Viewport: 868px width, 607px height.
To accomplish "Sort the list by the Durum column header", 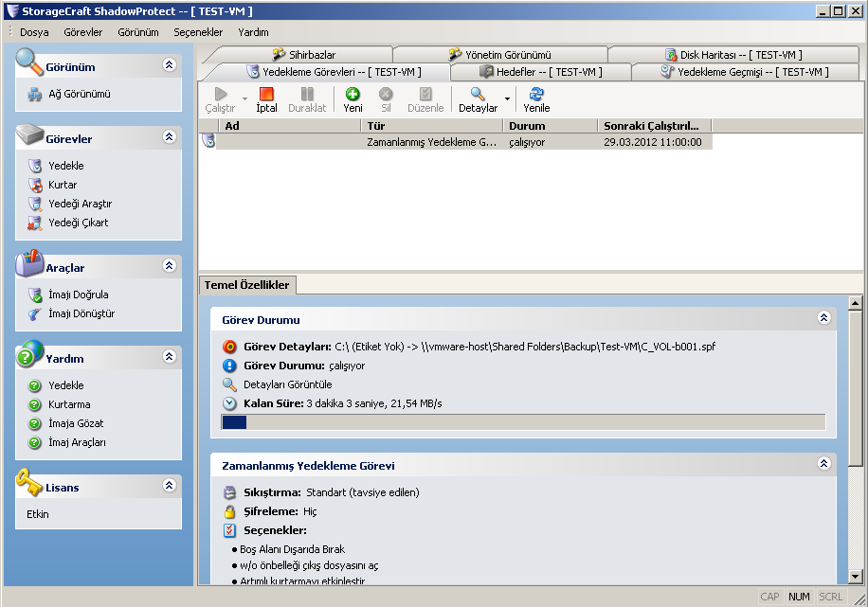I will (x=551, y=126).
